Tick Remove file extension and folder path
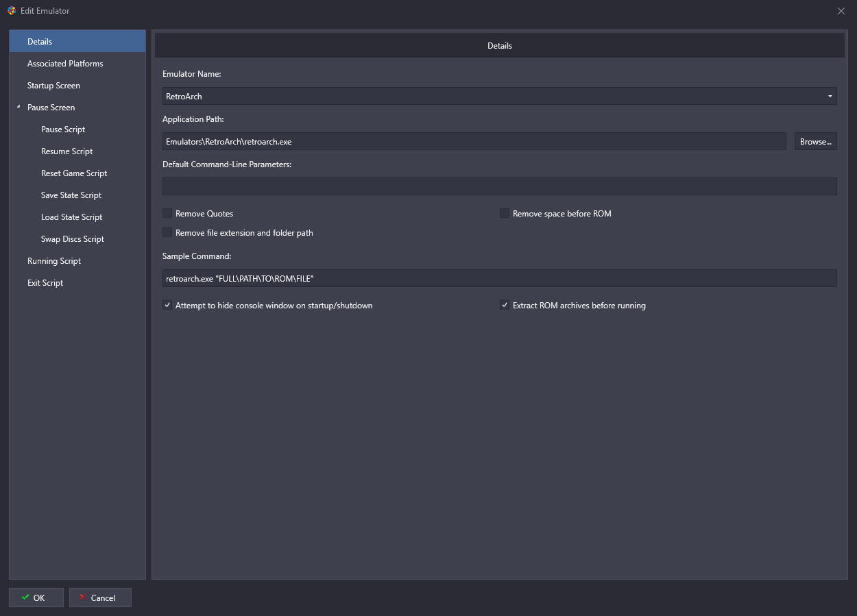The height and width of the screenshot is (616, 857). tap(167, 233)
